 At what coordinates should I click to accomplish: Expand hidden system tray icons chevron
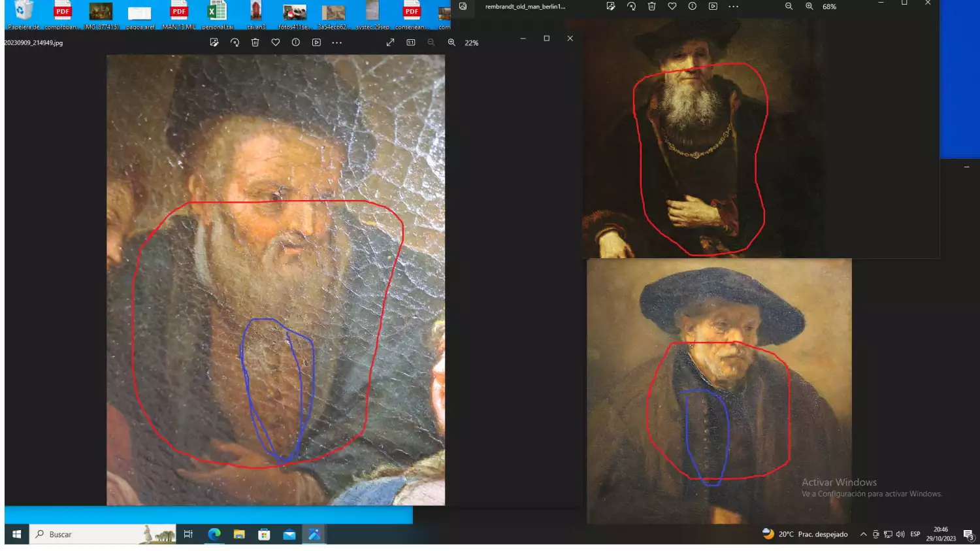click(864, 534)
